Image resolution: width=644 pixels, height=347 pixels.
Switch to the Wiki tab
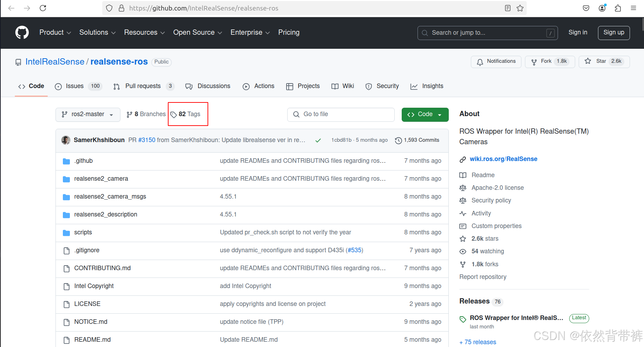pos(343,86)
